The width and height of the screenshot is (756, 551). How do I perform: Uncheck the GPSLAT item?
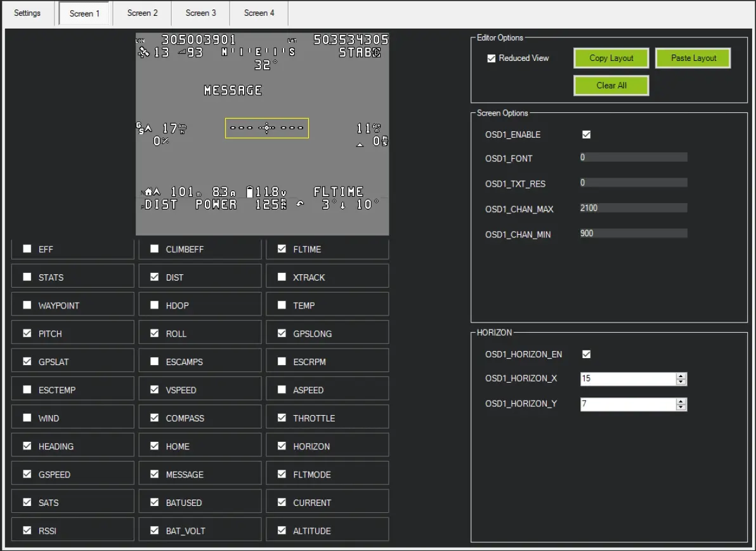[27, 361]
